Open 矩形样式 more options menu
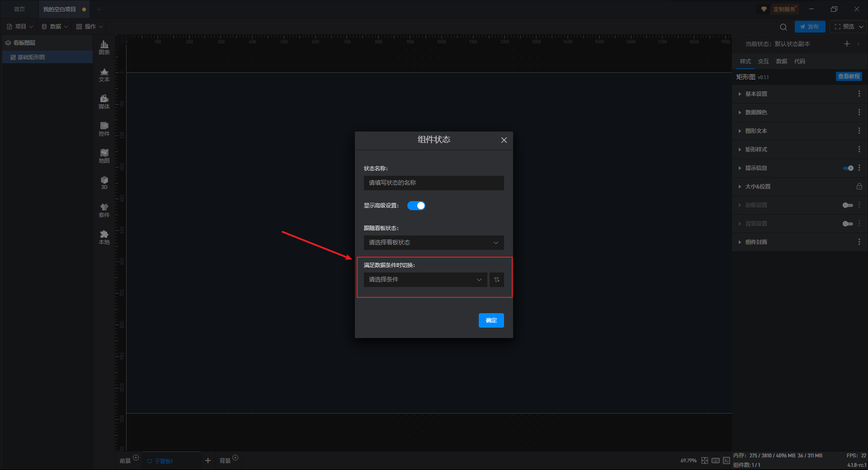 859,149
